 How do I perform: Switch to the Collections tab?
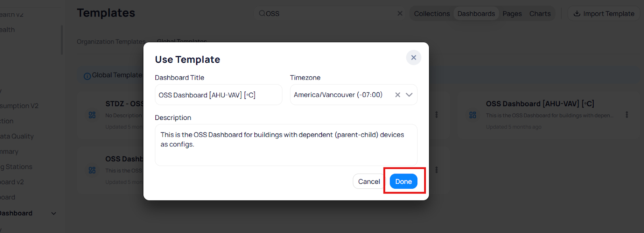(x=432, y=14)
